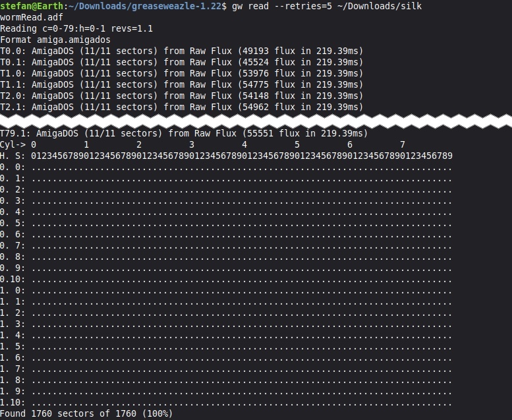Click the sector map row labeled "1. 7:"

[226, 369]
